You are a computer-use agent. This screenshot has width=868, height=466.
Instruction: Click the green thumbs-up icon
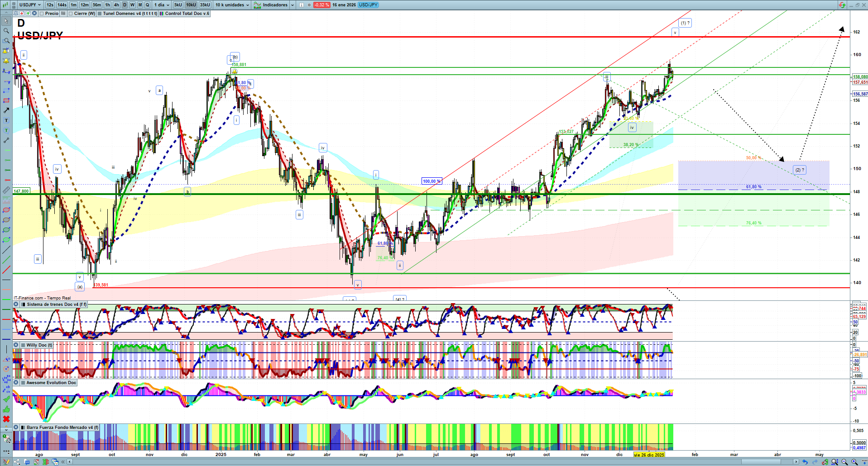tap(6, 409)
